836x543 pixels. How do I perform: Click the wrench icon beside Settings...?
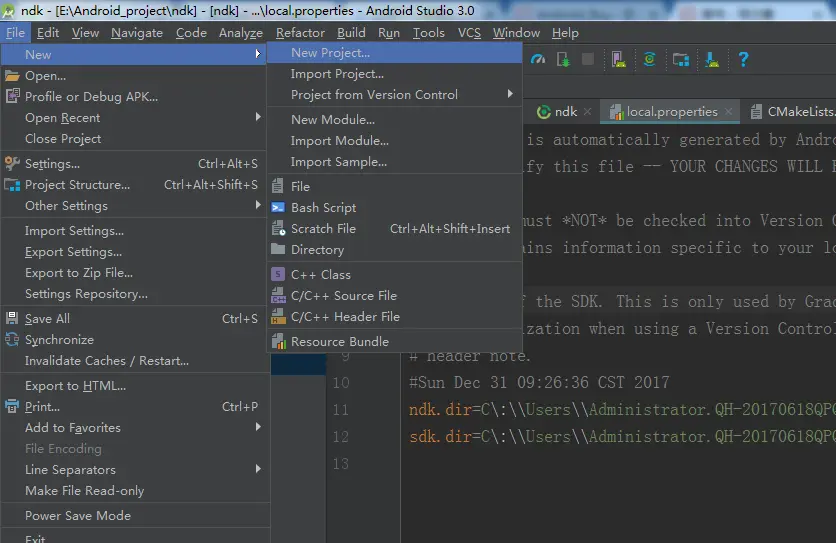point(12,163)
